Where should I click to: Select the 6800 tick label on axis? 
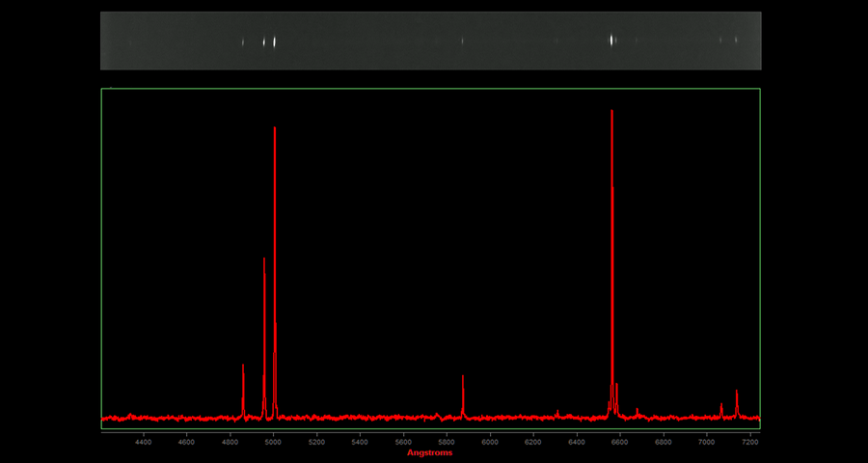point(664,442)
